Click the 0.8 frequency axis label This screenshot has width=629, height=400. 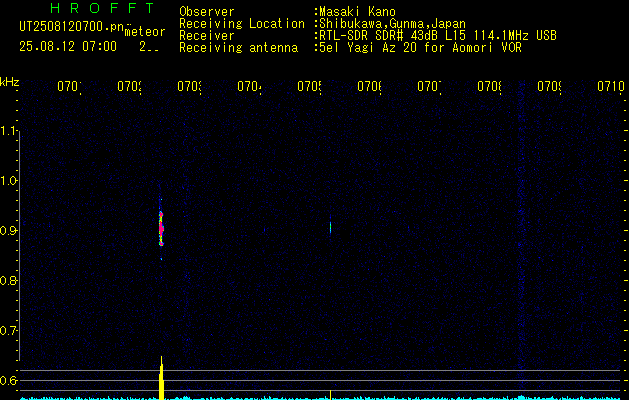[9, 280]
